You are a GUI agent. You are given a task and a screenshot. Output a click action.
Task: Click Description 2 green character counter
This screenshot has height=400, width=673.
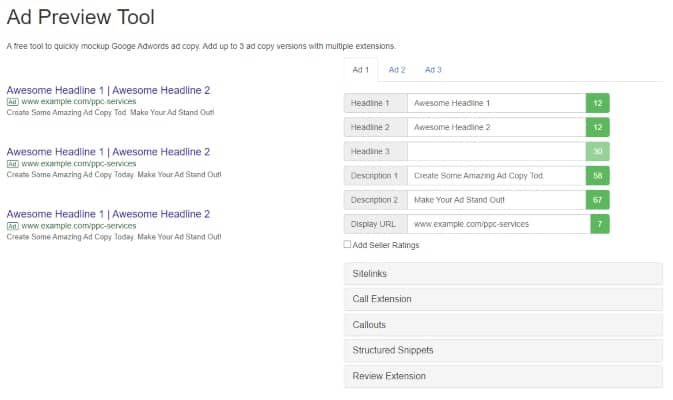[597, 200]
